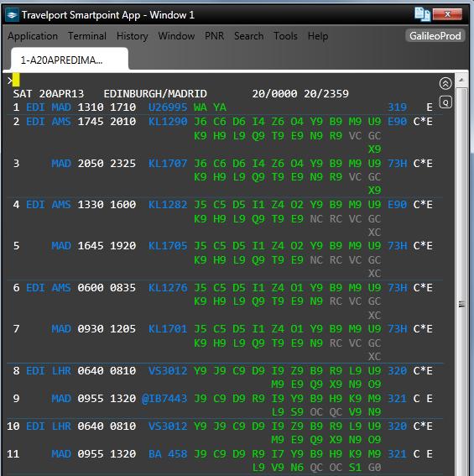Screen dimensions: 474x476
Task: Click flight number KL1705
Action: tap(168, 246)
